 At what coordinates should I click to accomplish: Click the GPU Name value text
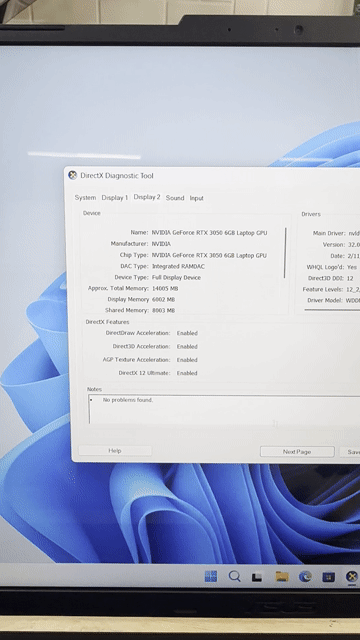tap(209, 233)
